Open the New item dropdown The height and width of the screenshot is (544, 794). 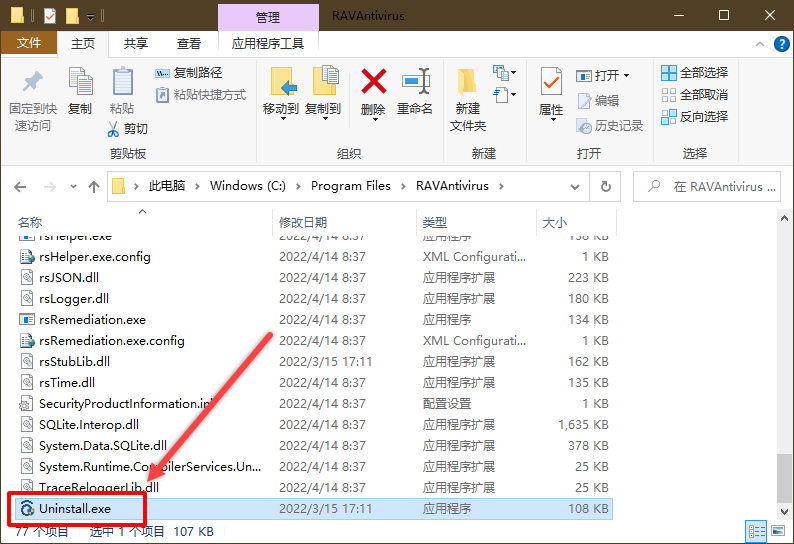pos(504,73)
